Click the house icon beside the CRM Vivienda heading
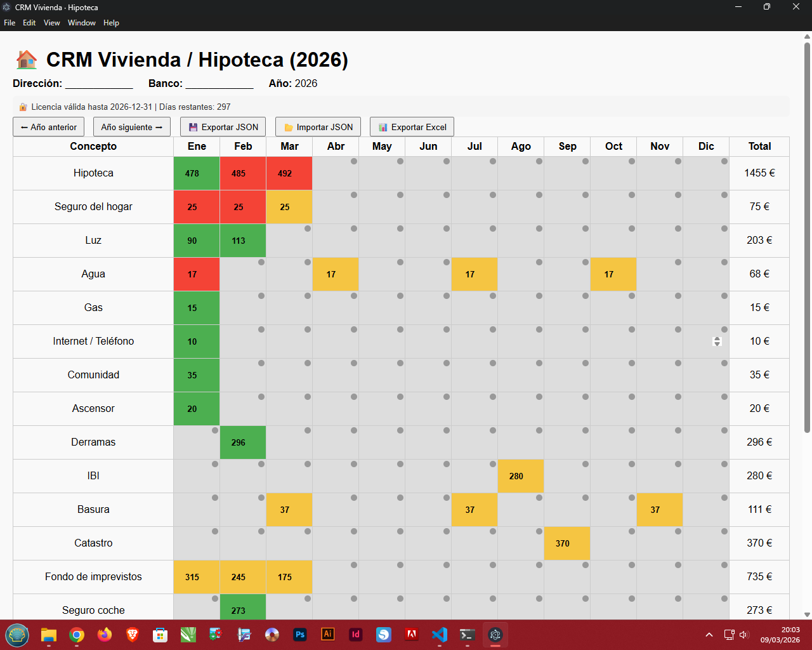The image size is (812, 650). (x=25, y=59)
